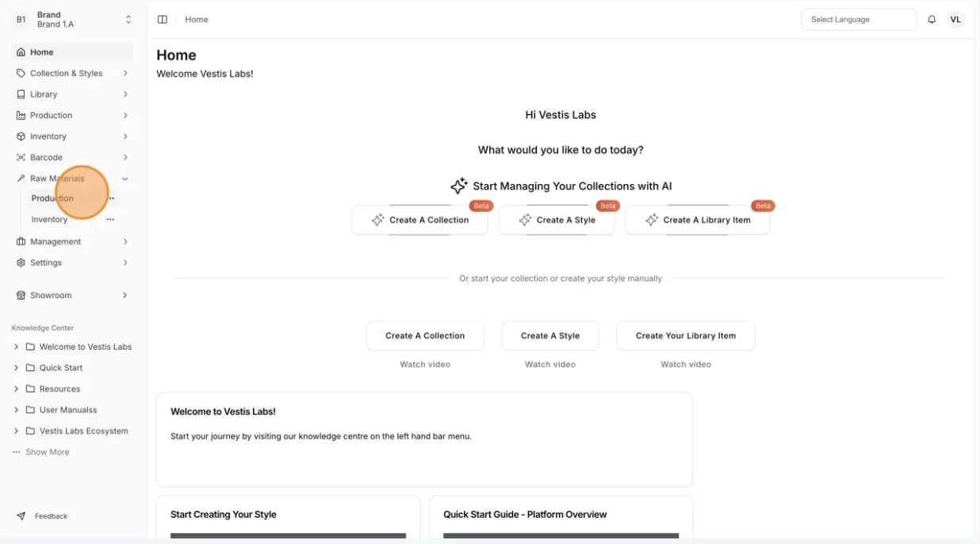980x544 pixels.
Task: Click the Home breadcrumb in top bar
Action: click(197, 19)
